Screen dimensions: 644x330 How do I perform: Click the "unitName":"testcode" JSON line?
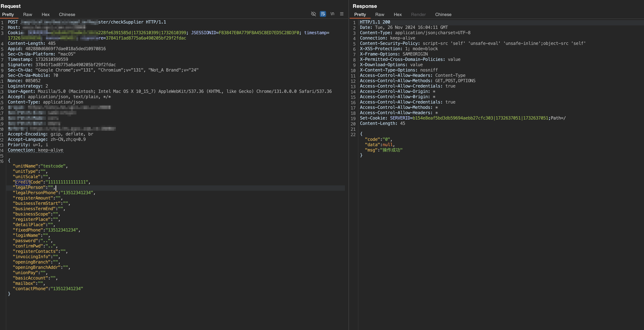click(40, 166)
